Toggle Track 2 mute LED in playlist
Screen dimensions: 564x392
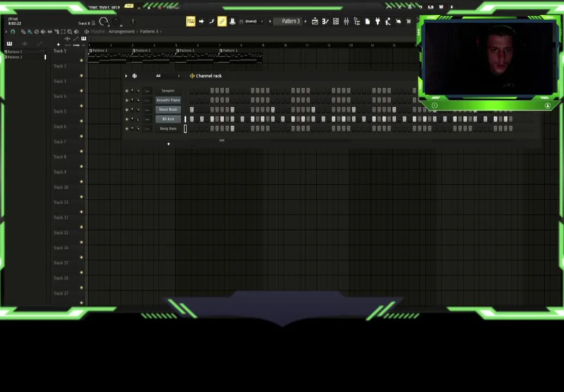(81, 76)
